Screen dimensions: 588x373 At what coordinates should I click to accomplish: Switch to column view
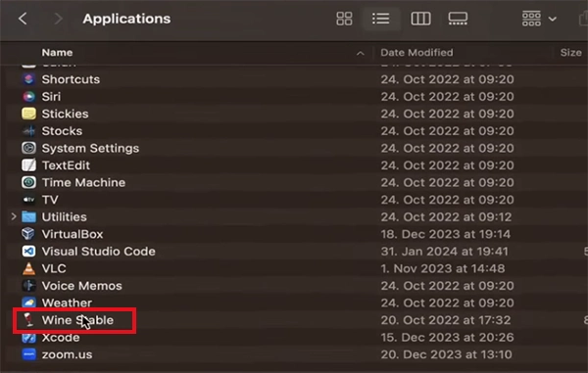(x=420, y=19)
